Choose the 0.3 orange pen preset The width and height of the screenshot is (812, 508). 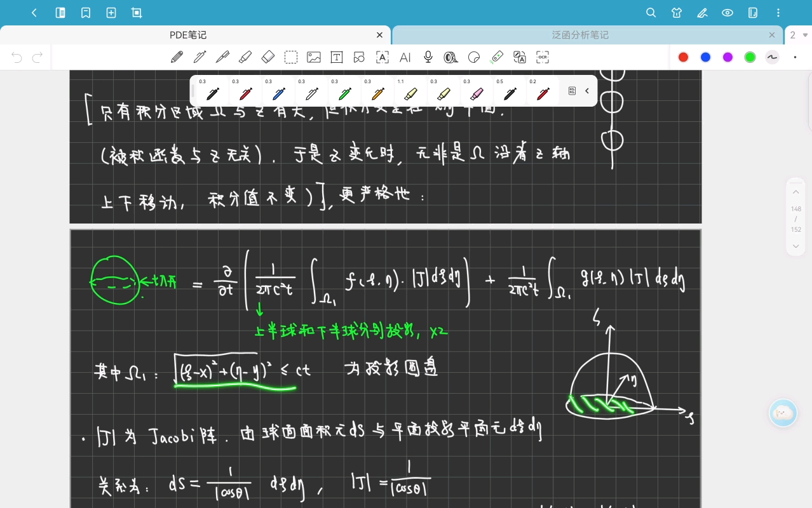[x=377, y=91]
